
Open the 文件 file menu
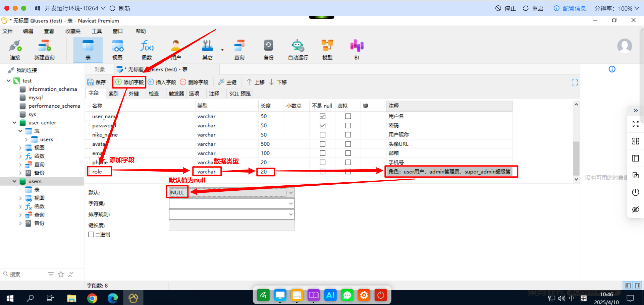pyautogui.click(x=8, y=31)
